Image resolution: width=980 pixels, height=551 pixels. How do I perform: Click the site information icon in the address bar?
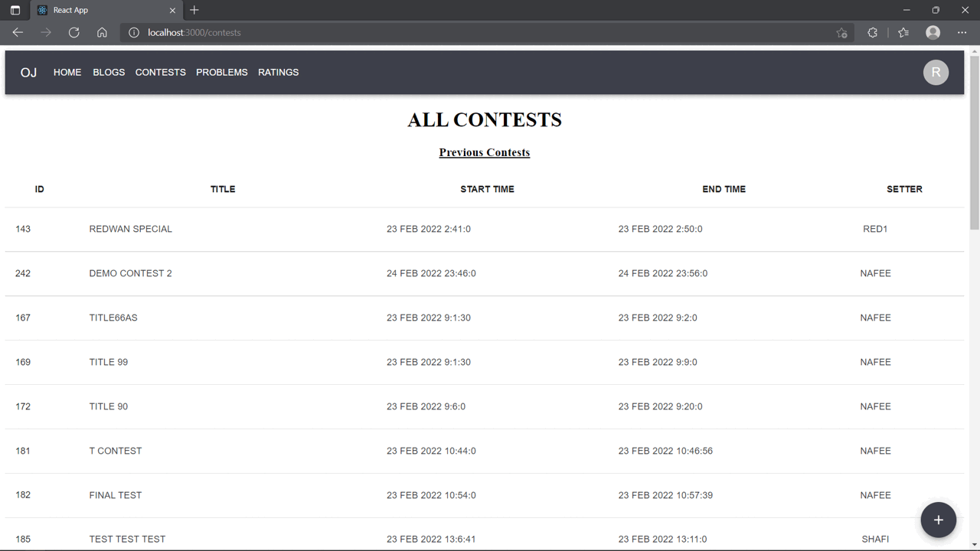tap(133, 32)
